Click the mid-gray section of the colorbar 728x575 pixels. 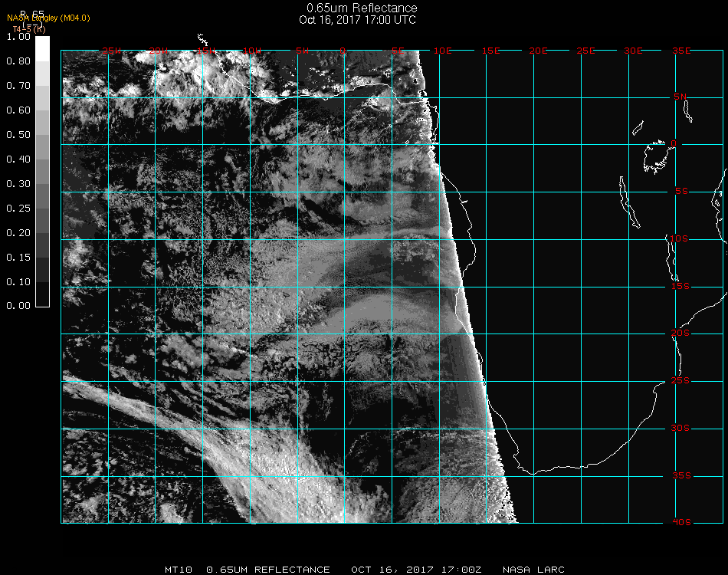[x=42, y=172]
